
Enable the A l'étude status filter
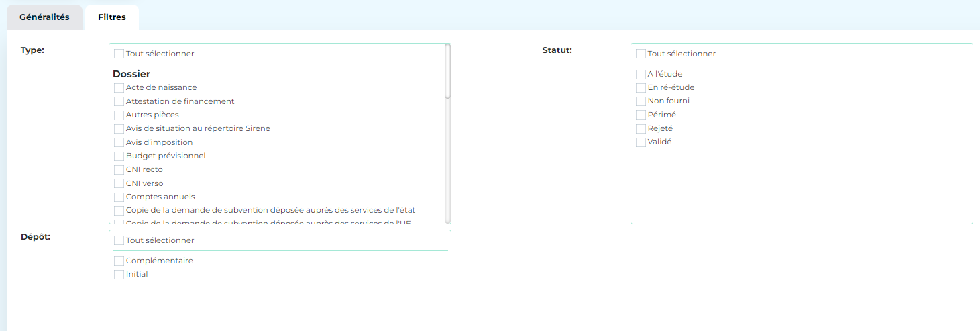click(x=641, y=75)
